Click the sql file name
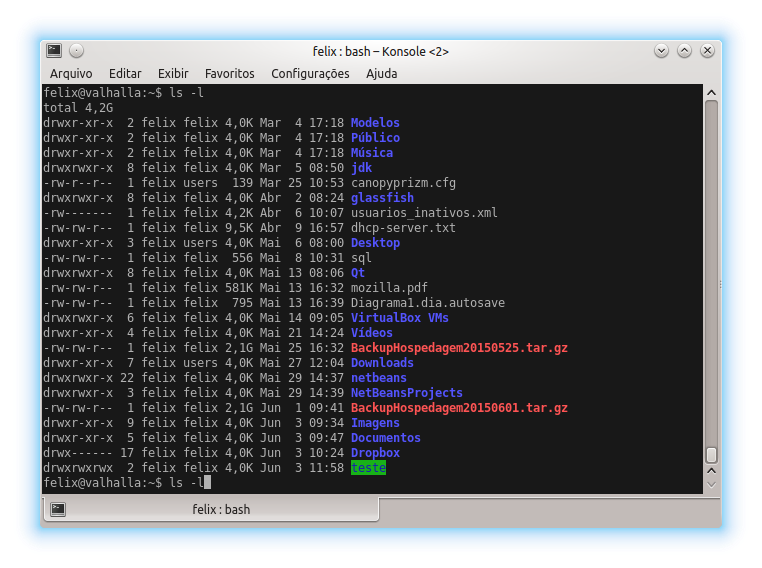Screen dimensions: 762x568 point(362,258)
